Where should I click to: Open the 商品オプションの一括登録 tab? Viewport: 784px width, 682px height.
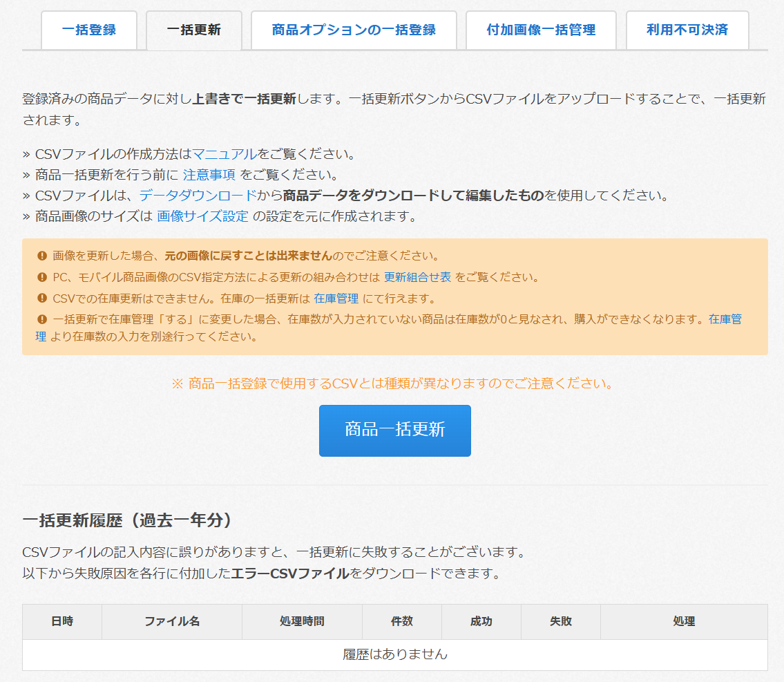[x=354, y=30]
